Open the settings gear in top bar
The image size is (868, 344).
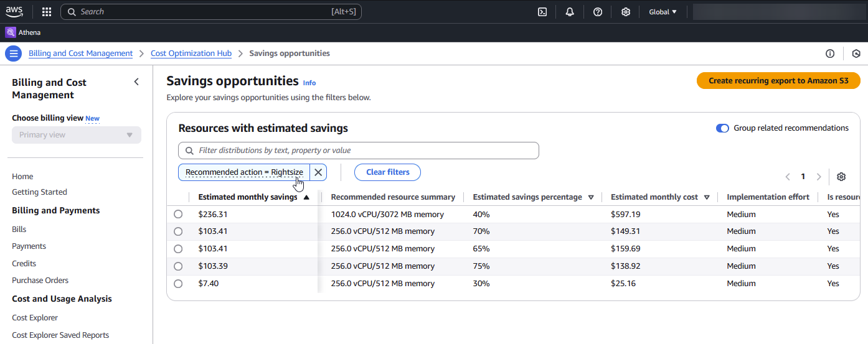tap(626, 12)
